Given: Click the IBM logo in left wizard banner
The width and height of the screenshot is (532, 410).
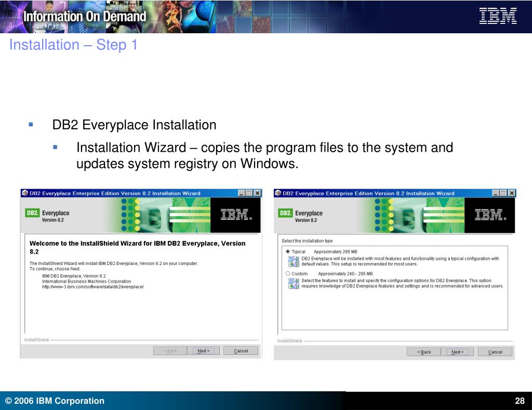Looking at the screenshot, I should pyautogui.click(x=236, y=215).
